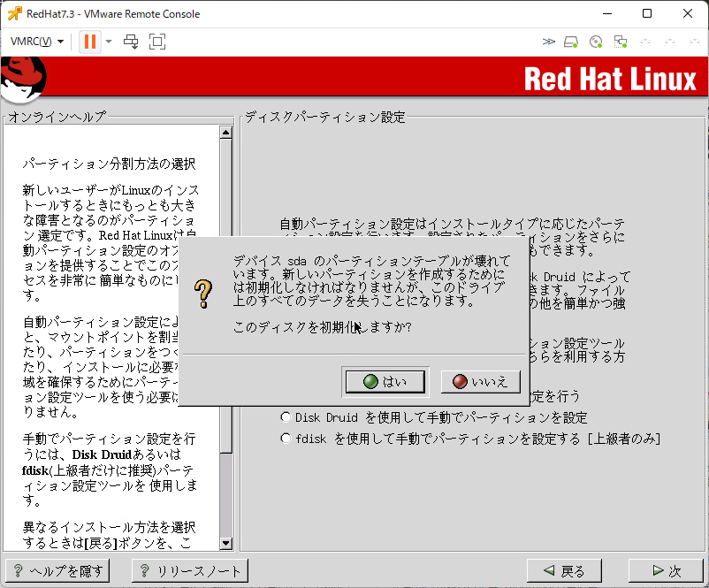The width and height of the screenshot is (709, 588).
Task: Open the リリースノート release notes
Action: [190, 571]
